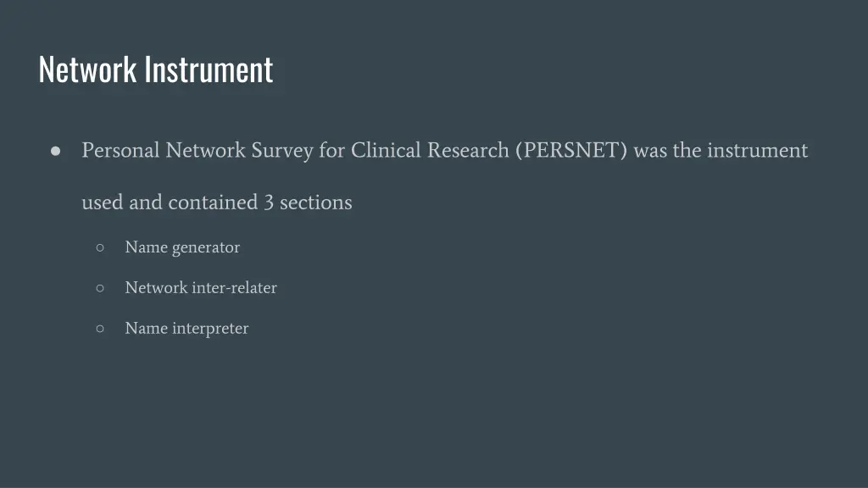
Task: Click the word "Personal" starting the bullet
Action: [120, 151]
